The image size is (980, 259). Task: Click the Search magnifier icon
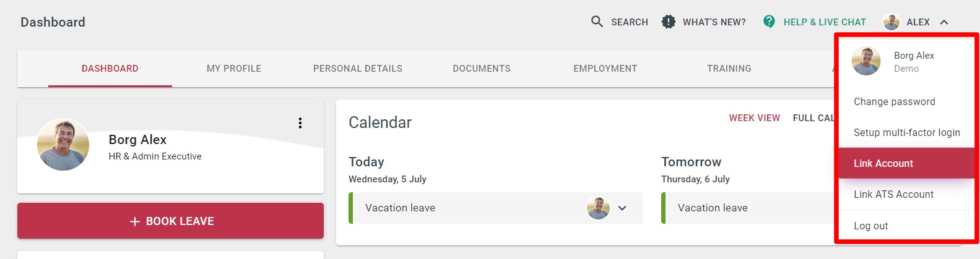[x=597, y=22]
